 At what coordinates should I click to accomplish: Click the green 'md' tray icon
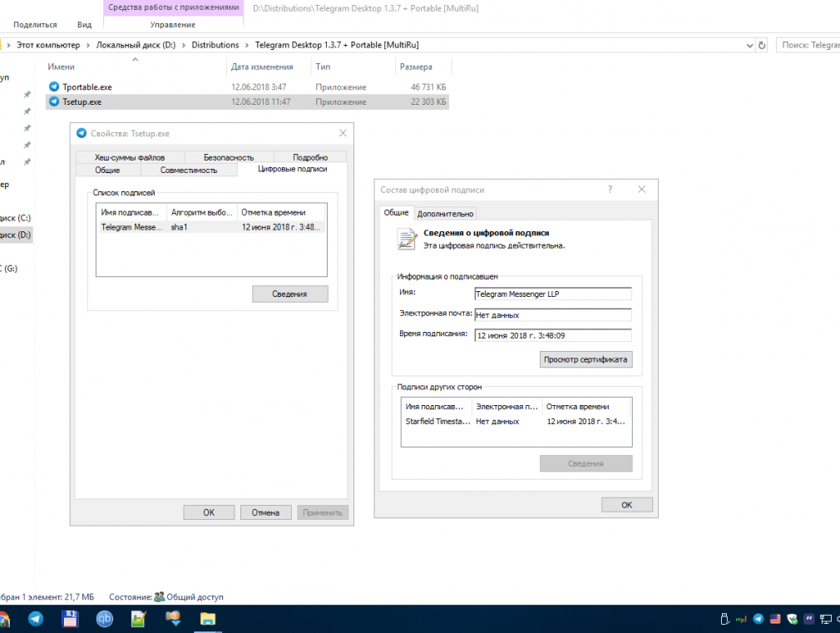[x=741, y=620]
